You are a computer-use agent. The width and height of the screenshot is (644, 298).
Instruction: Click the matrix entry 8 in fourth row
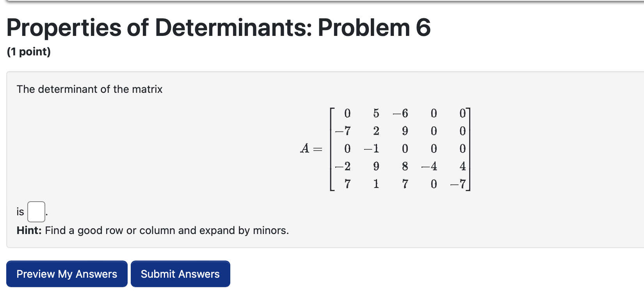tap(405, 166)
